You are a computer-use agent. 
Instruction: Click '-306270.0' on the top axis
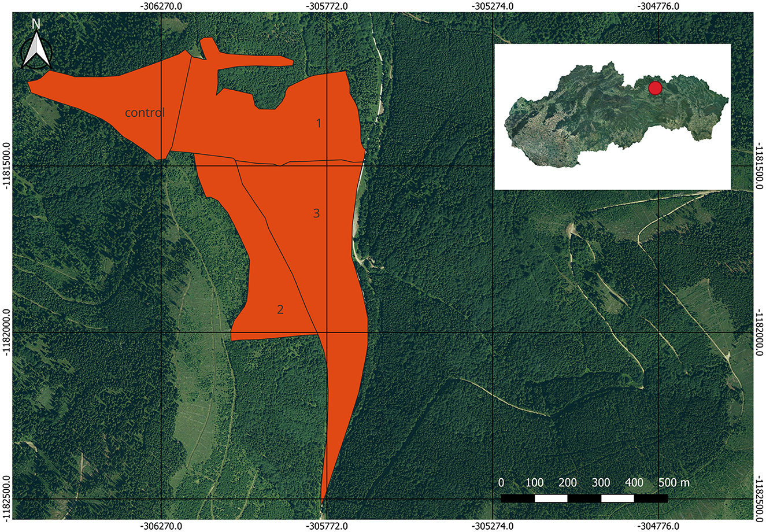[x=160, y=6]
